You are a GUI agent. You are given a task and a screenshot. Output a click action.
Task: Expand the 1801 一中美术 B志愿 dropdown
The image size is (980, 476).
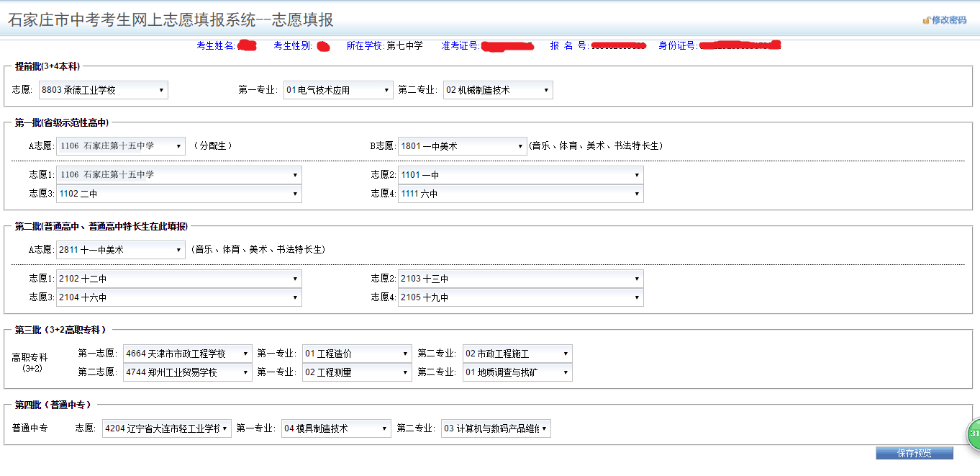[x=463, y=146]
